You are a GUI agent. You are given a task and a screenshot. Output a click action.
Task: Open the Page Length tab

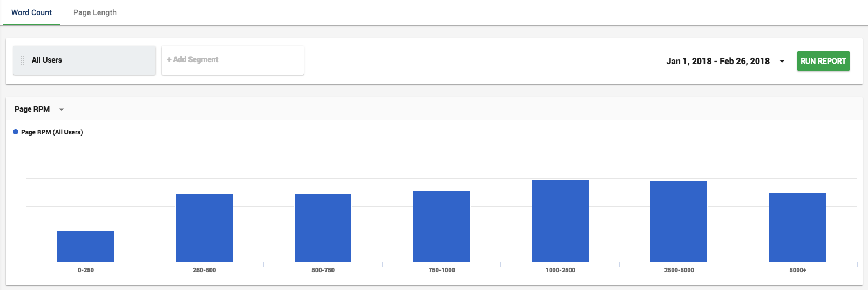95,12
